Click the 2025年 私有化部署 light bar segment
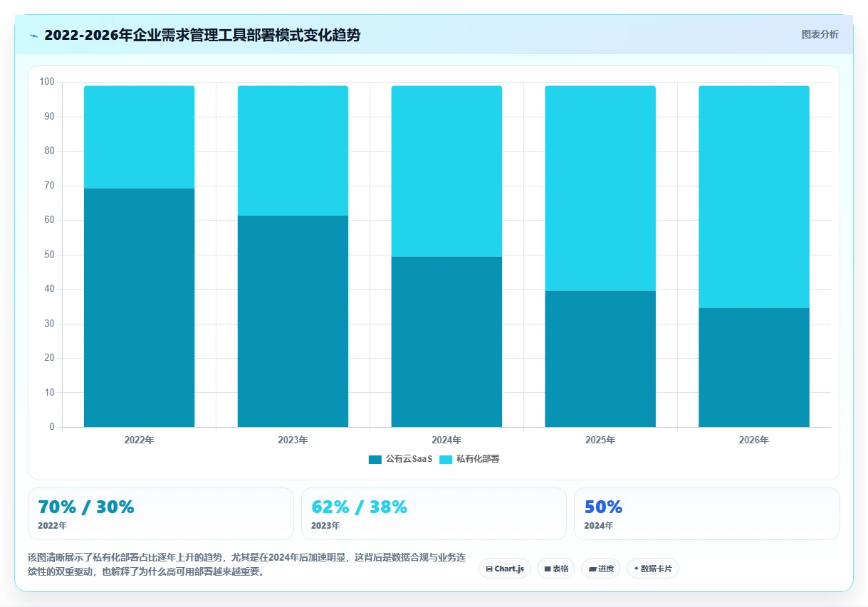 tap(600, 189)
